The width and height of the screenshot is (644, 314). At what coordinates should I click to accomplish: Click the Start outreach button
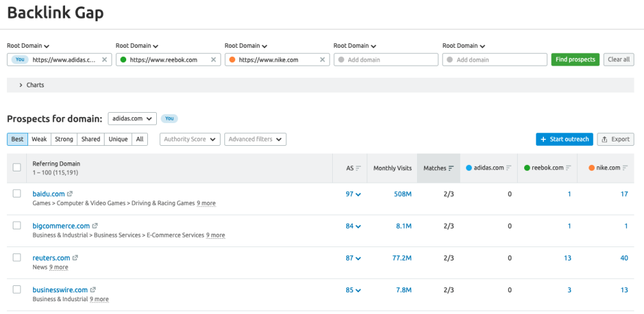point(564,139)
